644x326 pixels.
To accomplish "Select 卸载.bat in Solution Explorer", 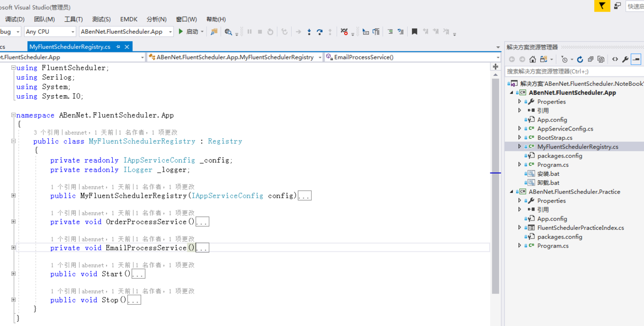I will click(548, 182).
